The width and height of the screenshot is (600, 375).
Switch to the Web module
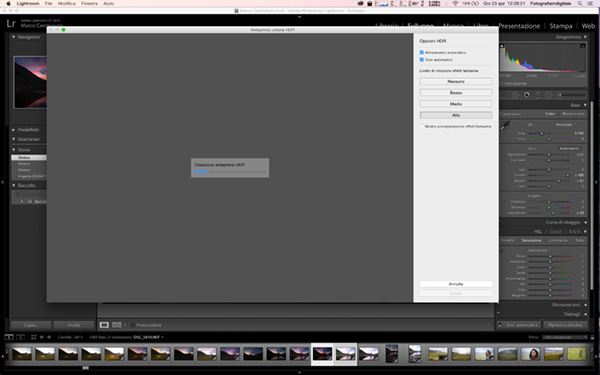(x=588, y=26)
